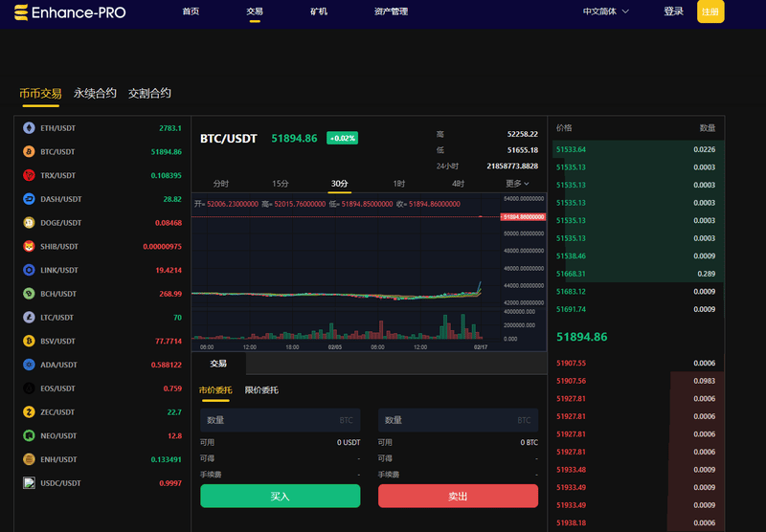This screenshot has width=766, height=532.
Task: Open the 资产管理 nav item
Action: click(x=391, y=11)
